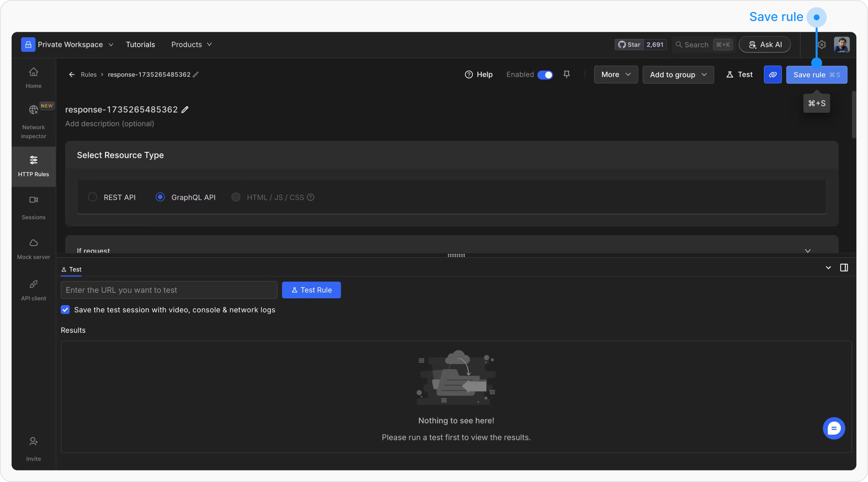868x482 pixels.
Task: Uncheck Save the test session checkbox
Action: 65,310
